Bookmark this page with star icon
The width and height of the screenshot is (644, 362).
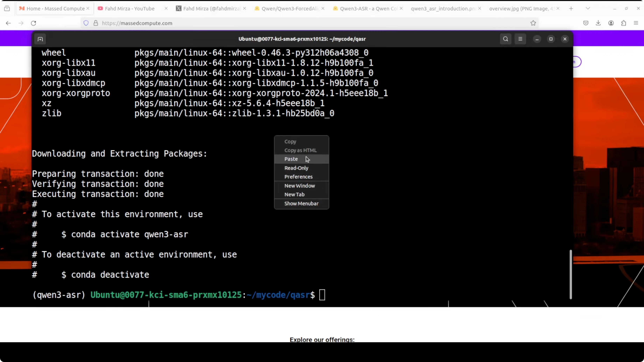tap(533, 23)
